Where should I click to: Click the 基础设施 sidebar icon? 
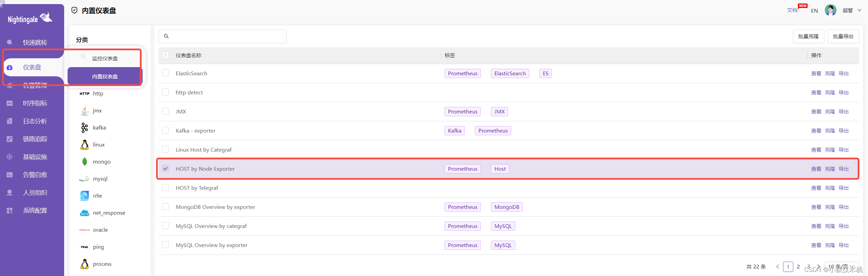[10, 157]
